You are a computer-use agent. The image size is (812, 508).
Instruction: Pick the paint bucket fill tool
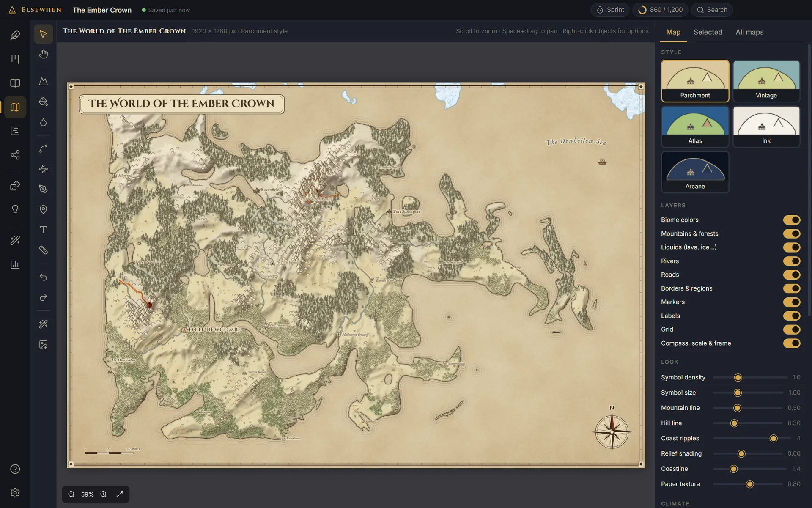[43, 102]
